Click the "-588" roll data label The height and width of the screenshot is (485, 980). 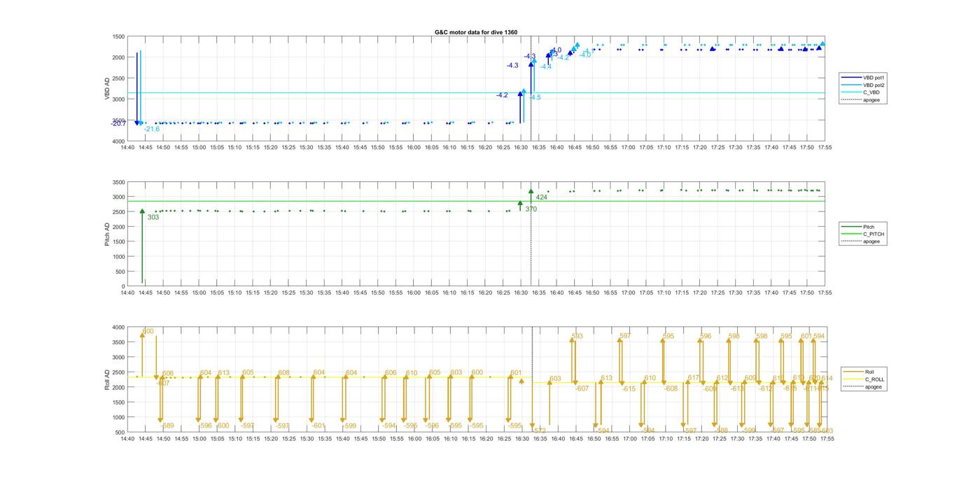tap(722, 431)
